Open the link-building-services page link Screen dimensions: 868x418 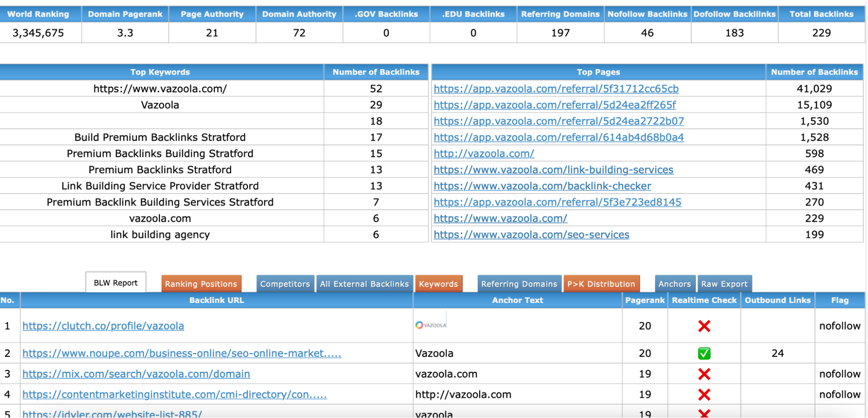pos(554,170)
